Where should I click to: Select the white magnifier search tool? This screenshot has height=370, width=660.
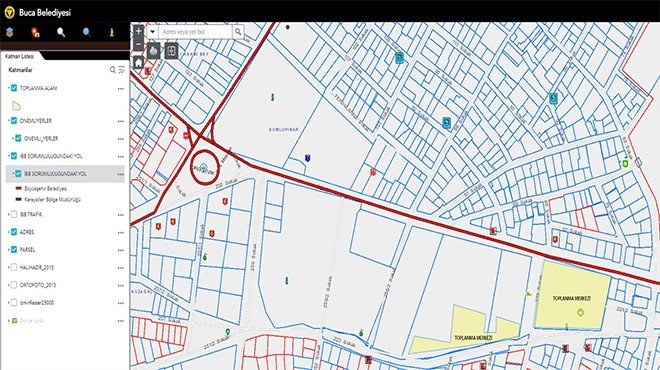61,32
